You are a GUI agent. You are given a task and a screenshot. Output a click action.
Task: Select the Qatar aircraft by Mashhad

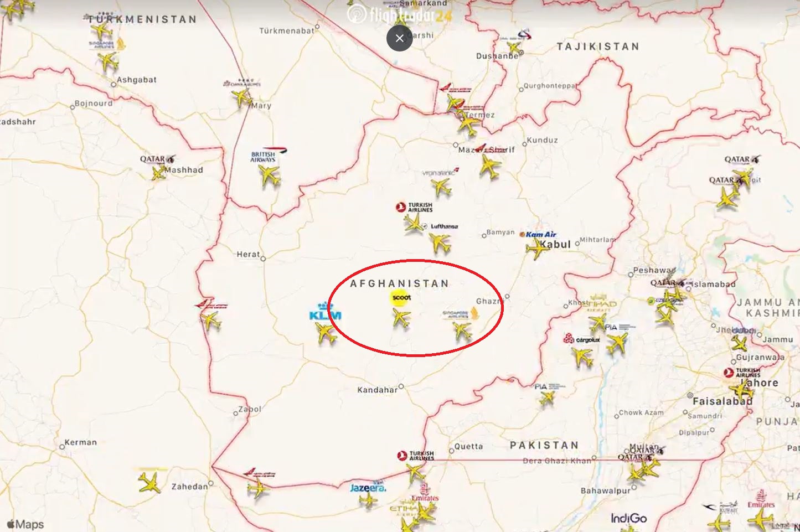tap(158, 174)
